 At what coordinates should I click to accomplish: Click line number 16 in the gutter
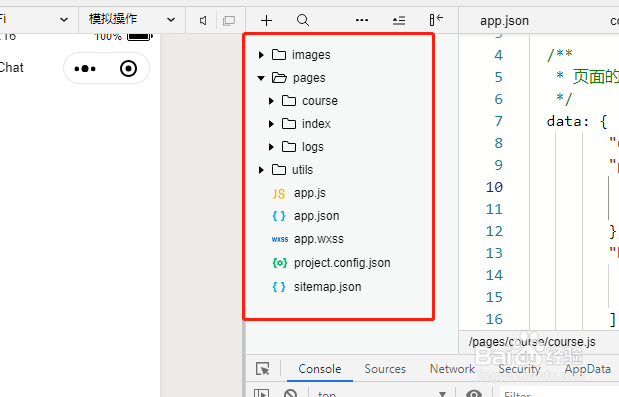click(494, 319)
